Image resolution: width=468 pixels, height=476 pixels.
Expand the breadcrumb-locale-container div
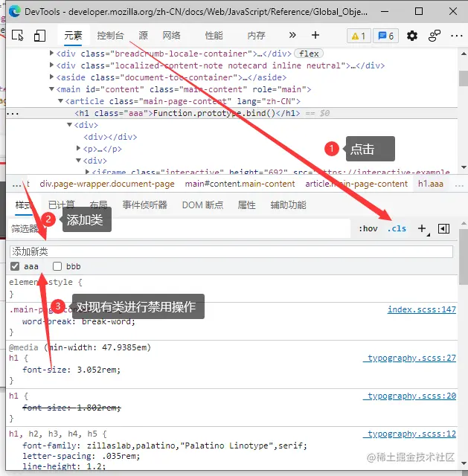[x=51, y=54]
